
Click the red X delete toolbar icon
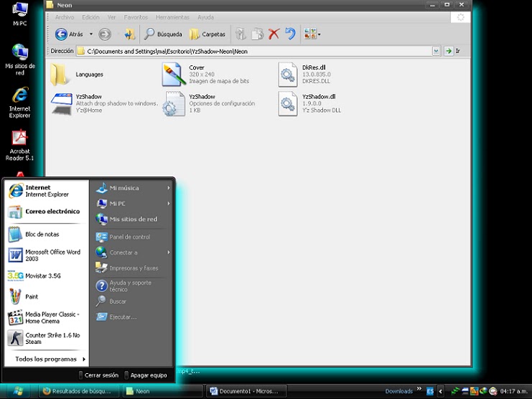coord(274,34)
